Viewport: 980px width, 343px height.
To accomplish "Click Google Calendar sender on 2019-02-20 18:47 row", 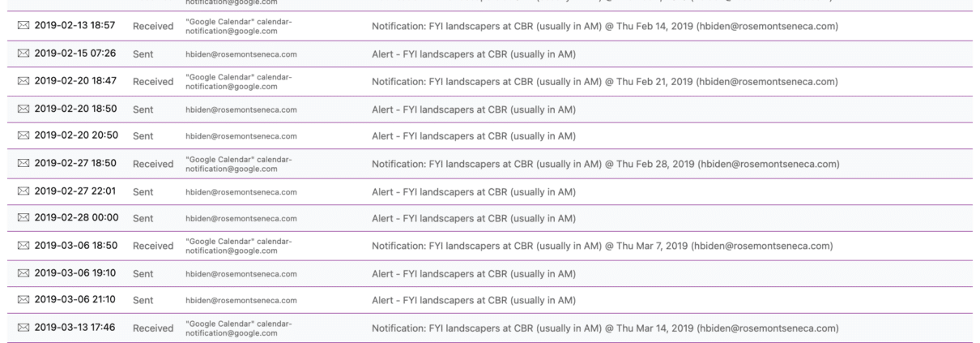I will [x=238, y=82].
